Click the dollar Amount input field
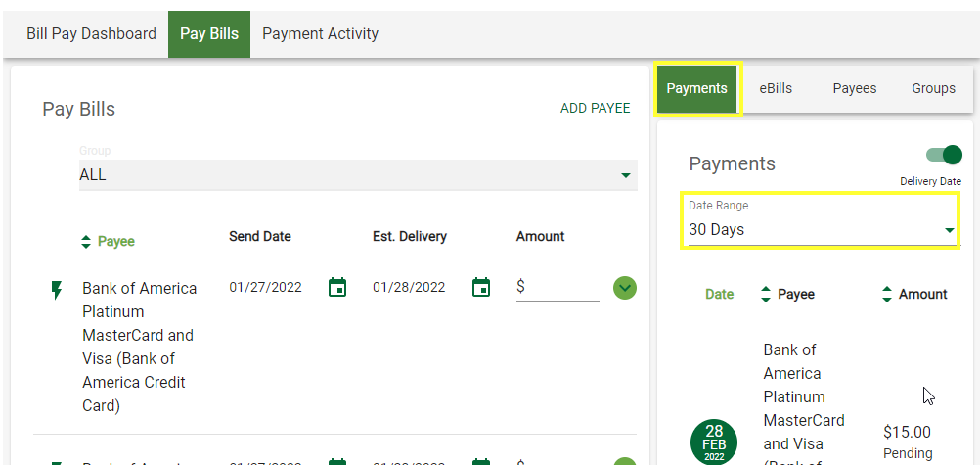980x465 pixels. coord(557,288)
